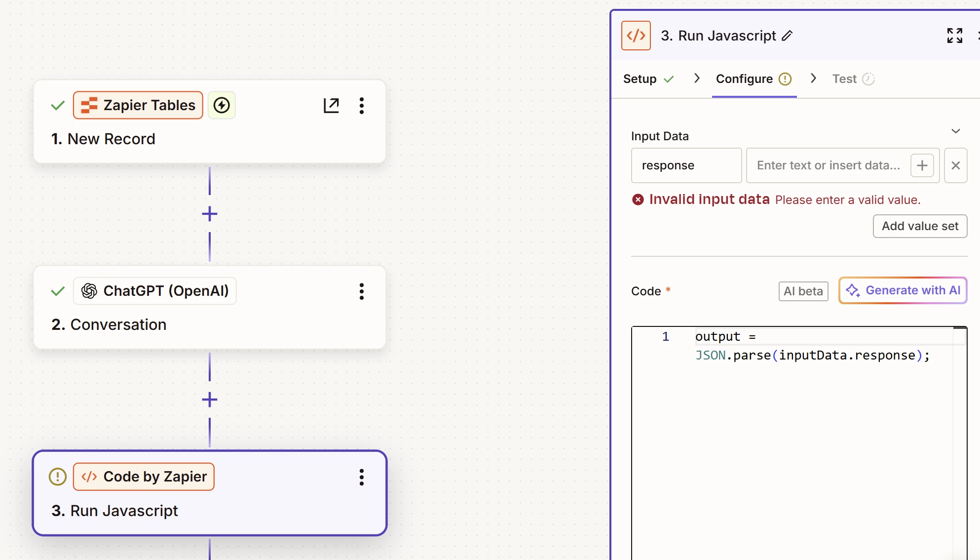Open the three-dot menu for New Record step
Viewport: 980px width, 560px height.
[362, 106]
